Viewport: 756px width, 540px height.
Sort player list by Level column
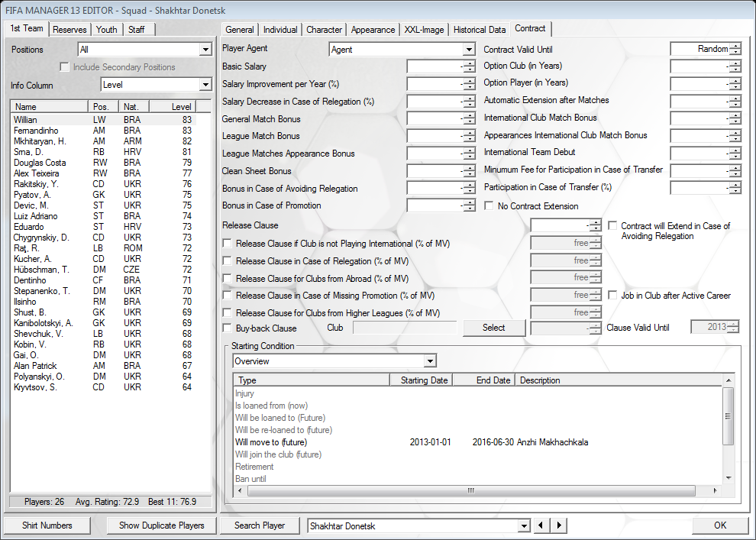(173, 107)
